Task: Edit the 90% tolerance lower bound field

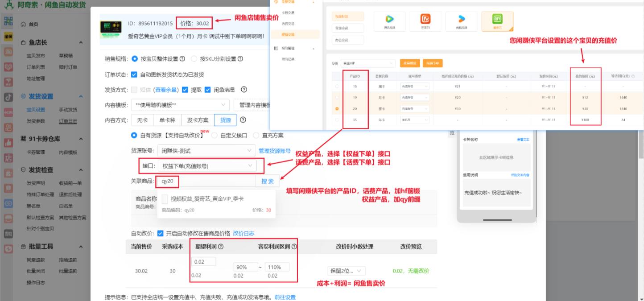Action: point(246,267)
